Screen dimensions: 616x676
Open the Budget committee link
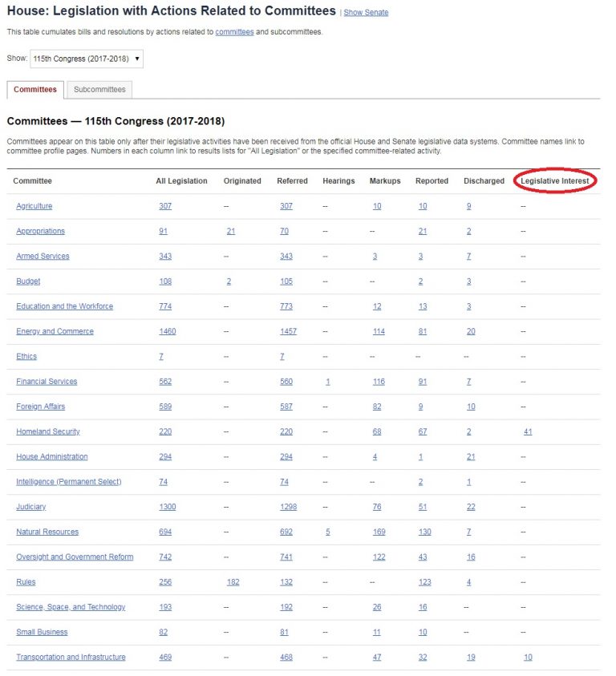click(28, 281)
